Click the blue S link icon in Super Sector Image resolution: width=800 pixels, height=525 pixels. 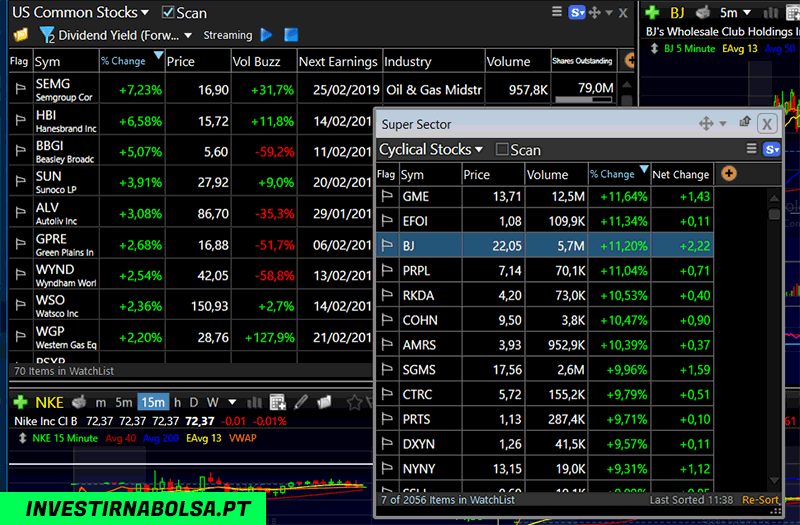tap(771, 149)
